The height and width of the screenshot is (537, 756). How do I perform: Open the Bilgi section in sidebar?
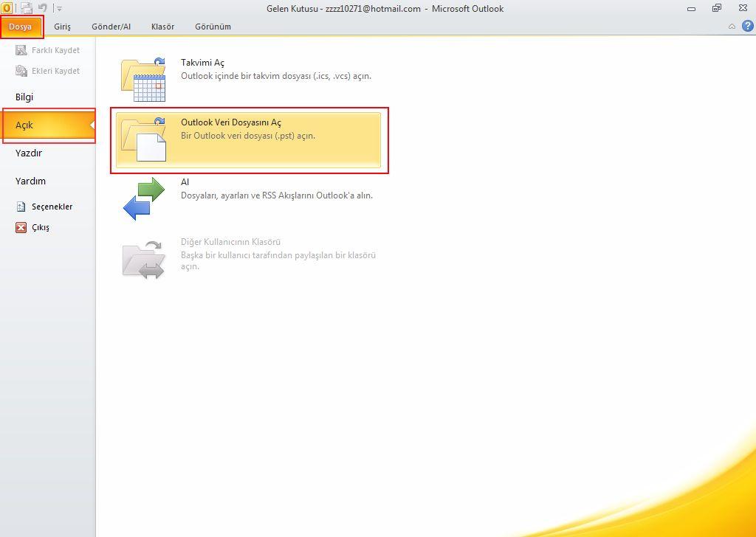[24, 97]
